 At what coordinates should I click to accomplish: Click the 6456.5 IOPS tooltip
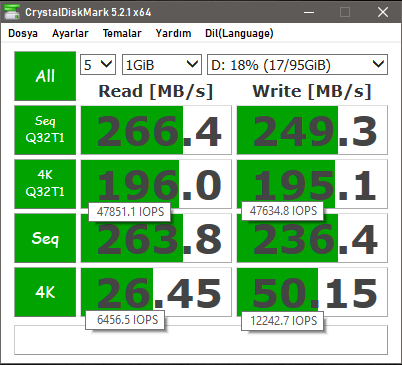click(x=125, y=320)
